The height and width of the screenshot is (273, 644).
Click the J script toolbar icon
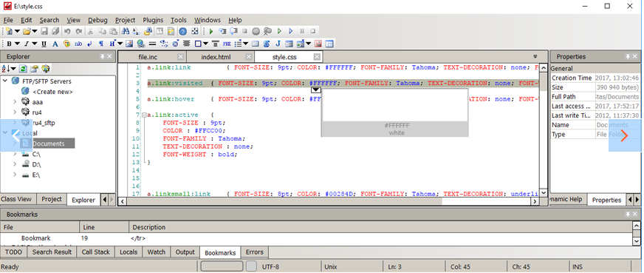278,44
